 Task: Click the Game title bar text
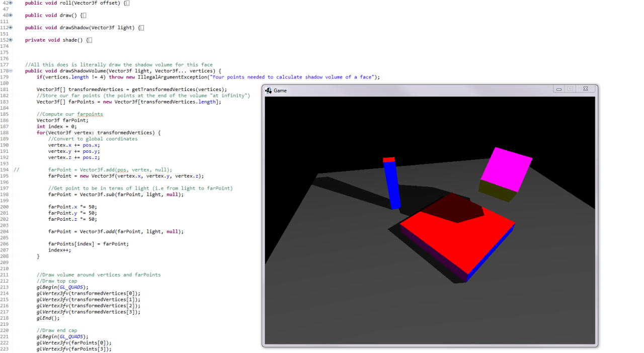[x=280, y=91]
